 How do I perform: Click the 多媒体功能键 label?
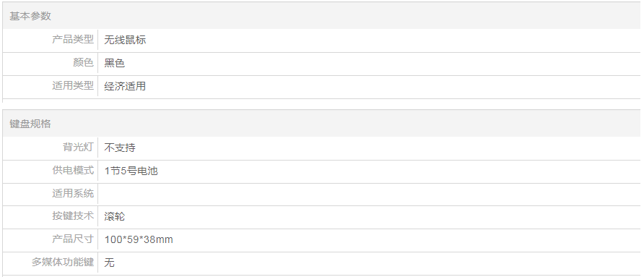pos(63,263)
